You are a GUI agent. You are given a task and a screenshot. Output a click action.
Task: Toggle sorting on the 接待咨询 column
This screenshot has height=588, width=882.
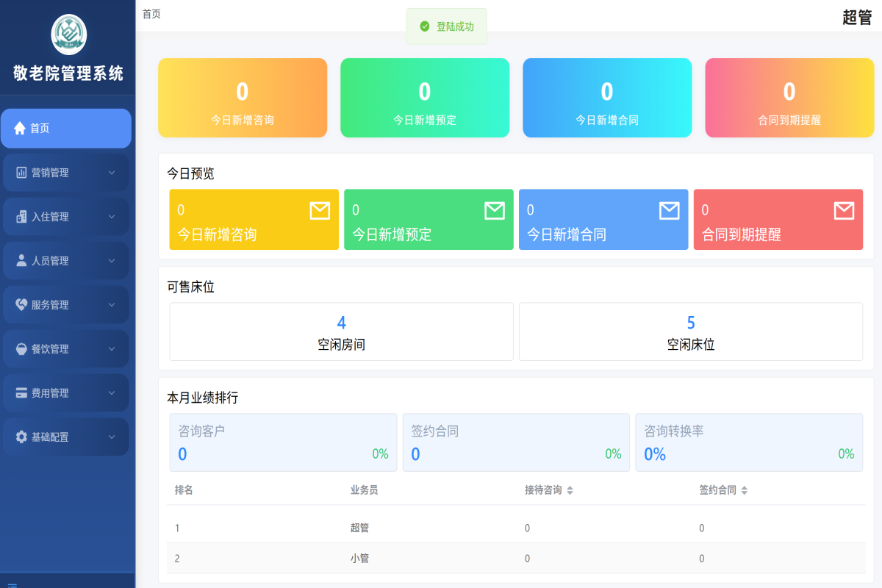[569, 490]
